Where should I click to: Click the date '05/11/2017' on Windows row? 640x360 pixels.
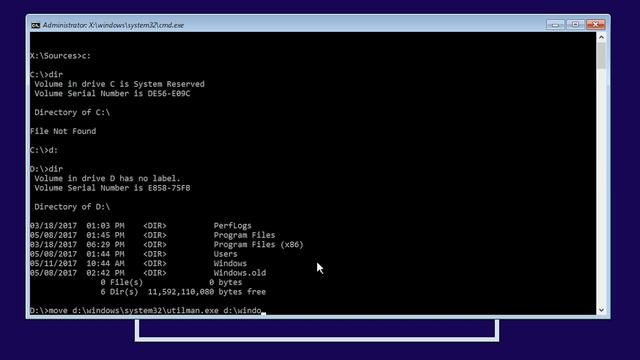tap(53, 263)
